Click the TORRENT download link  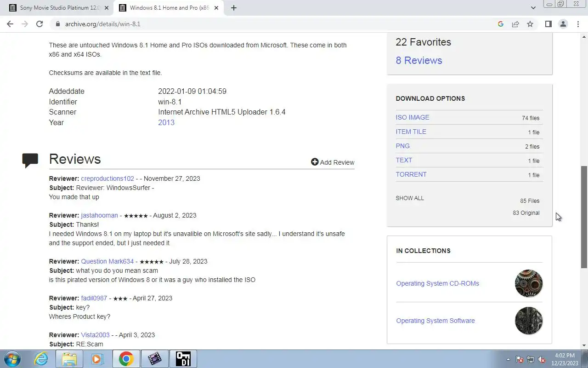pos(411,174)
